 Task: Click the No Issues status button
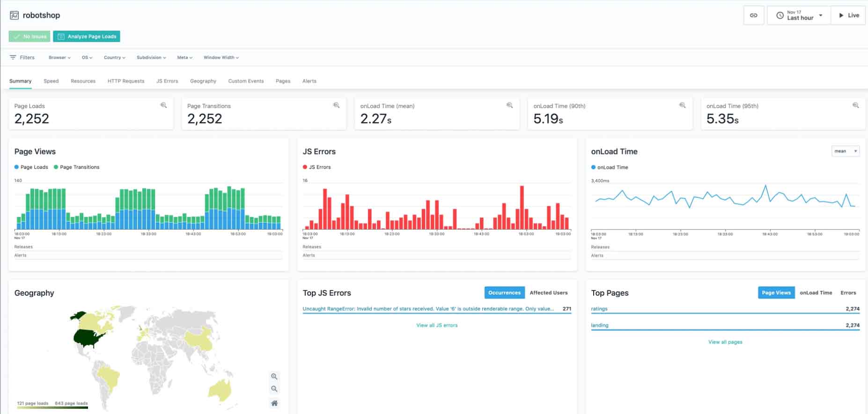pyautogui.click(x=29, y=36)
